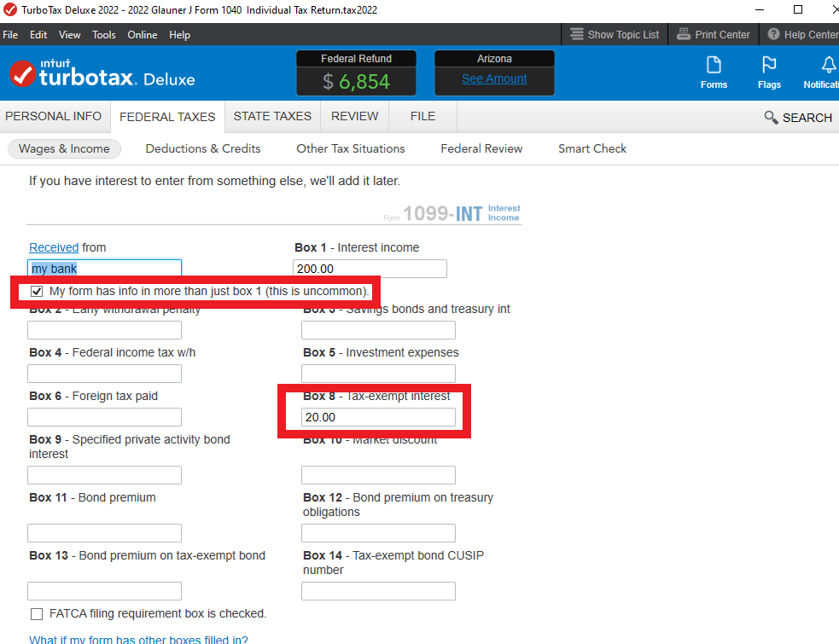The image size is (839, 644).
Task: Click the Print Center button label
Action: tap(722, 35)
